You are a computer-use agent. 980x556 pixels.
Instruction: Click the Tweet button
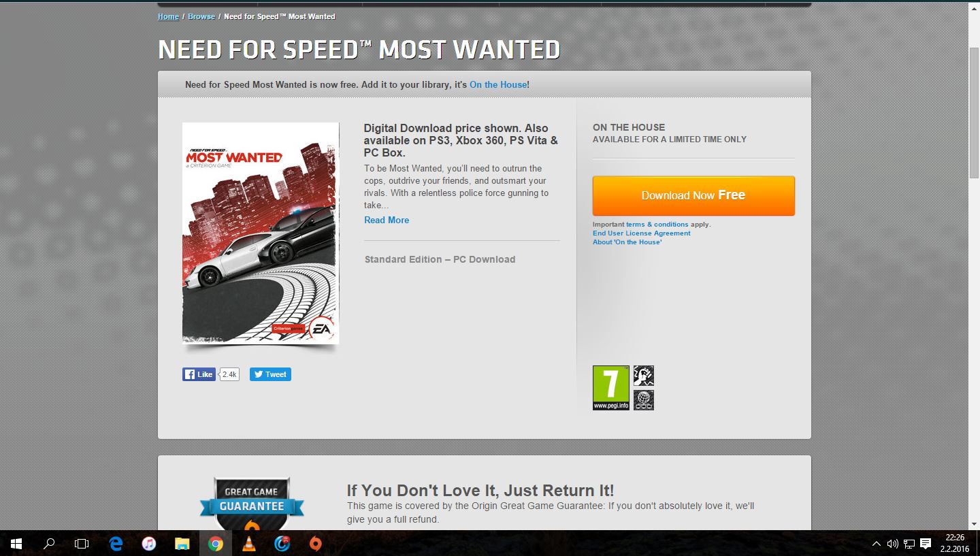coord(270,374)
